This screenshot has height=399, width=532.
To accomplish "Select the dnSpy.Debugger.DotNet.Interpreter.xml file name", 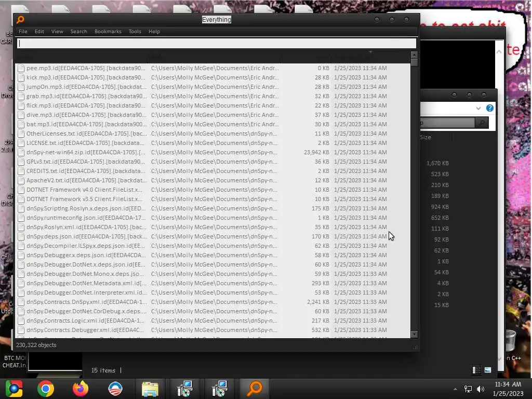I will pos(87,292).
